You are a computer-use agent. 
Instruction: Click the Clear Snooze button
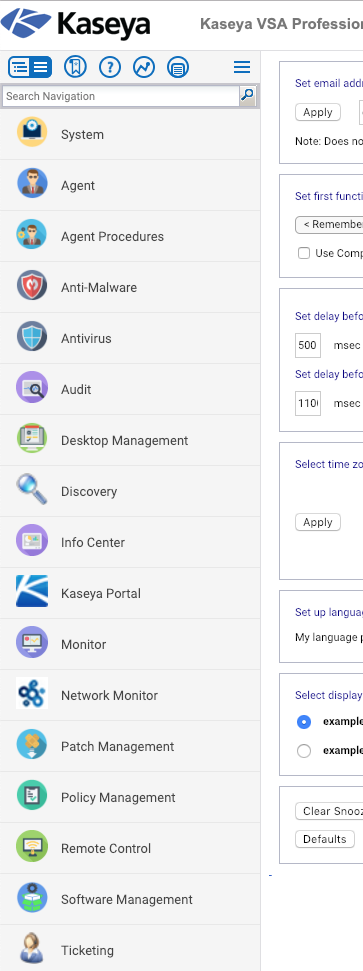[330, 811]
